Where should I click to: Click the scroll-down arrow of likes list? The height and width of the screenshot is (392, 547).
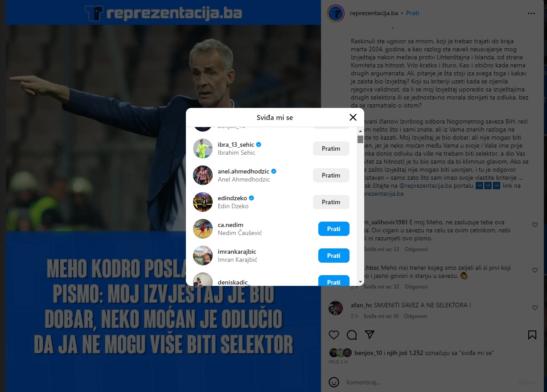(x=360, y=282)
